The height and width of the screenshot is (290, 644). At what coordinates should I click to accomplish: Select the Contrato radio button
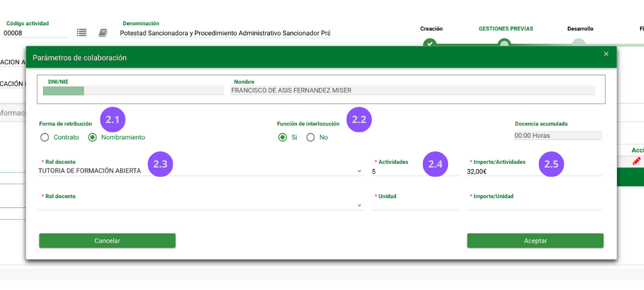pos(45,137)
